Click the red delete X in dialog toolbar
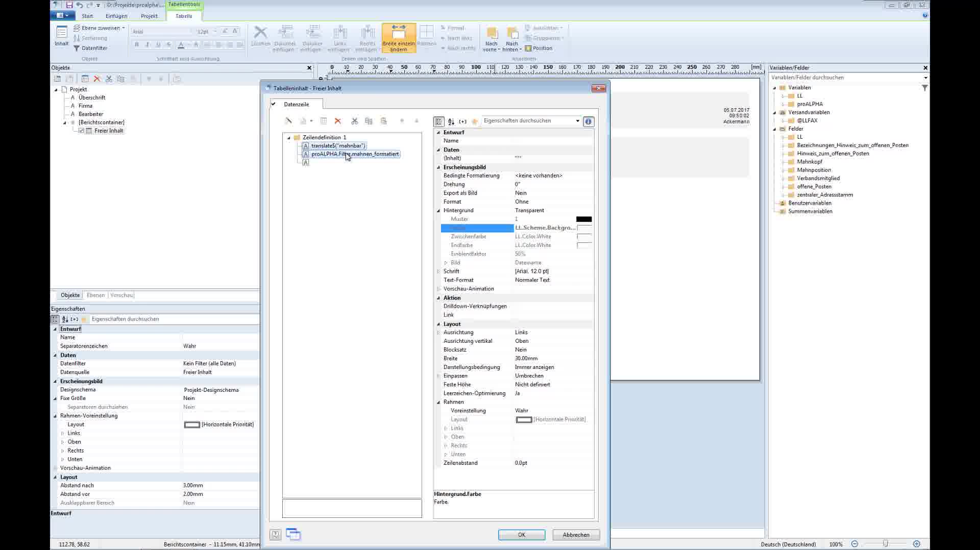 point(337,121)
